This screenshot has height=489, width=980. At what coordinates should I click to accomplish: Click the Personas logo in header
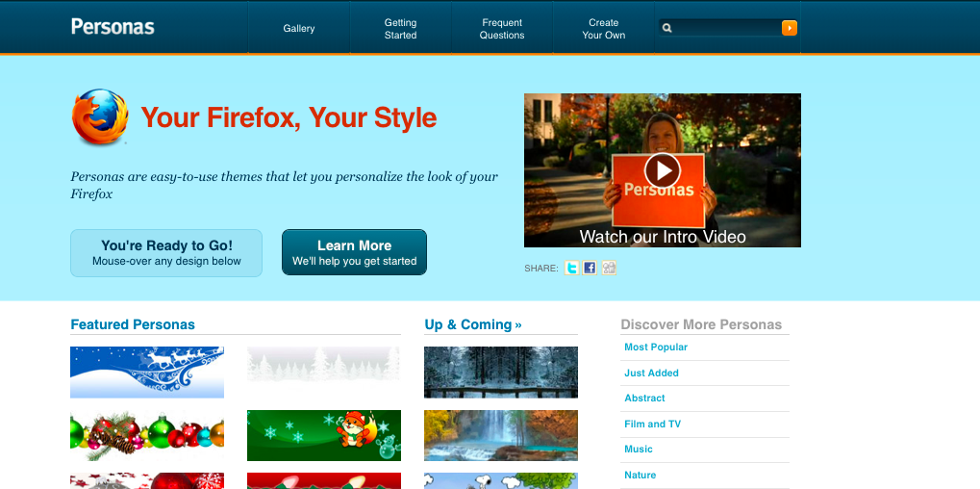pyautogui.click(x=113, y=27)
